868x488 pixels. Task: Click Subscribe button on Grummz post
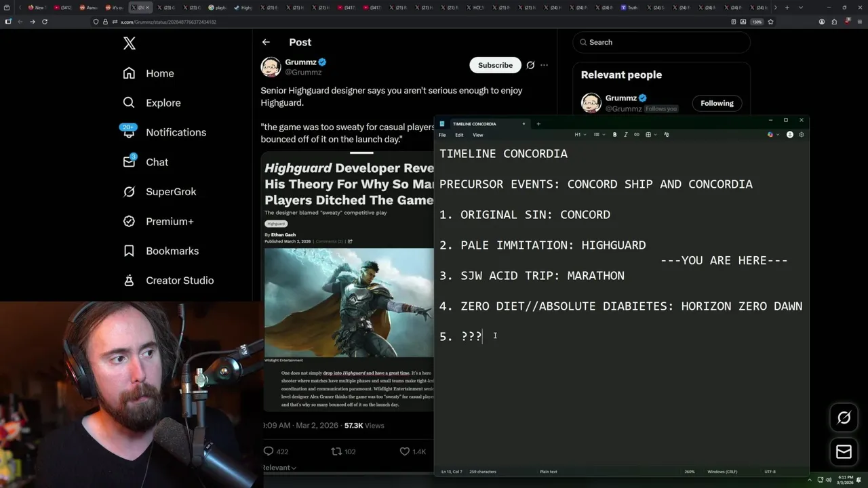tap(495, 65)
